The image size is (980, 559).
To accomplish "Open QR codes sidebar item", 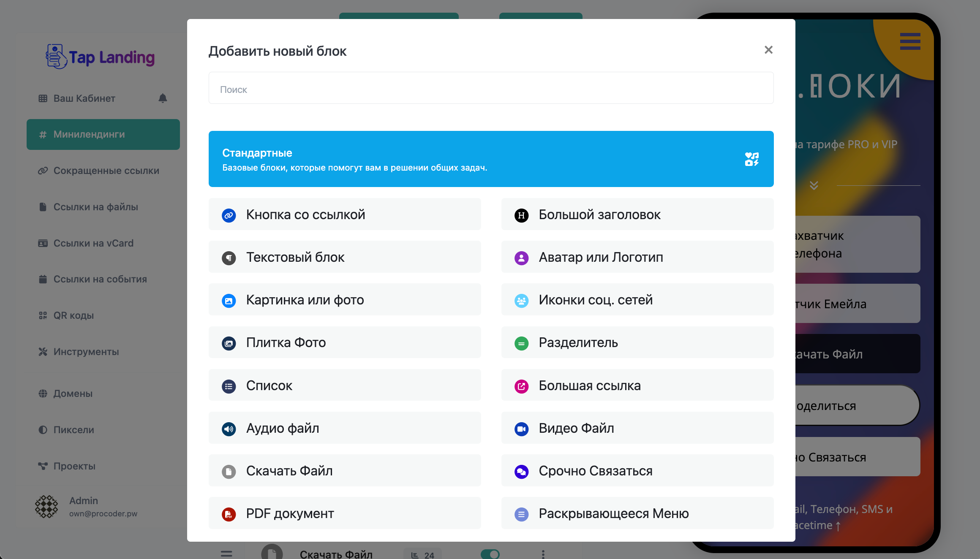I will point(73,315).
